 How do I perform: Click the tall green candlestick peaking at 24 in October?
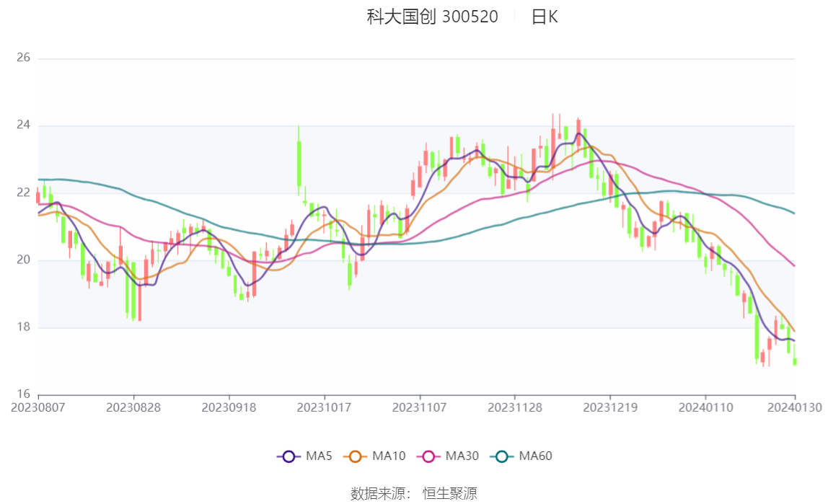[x=299, y=161]
